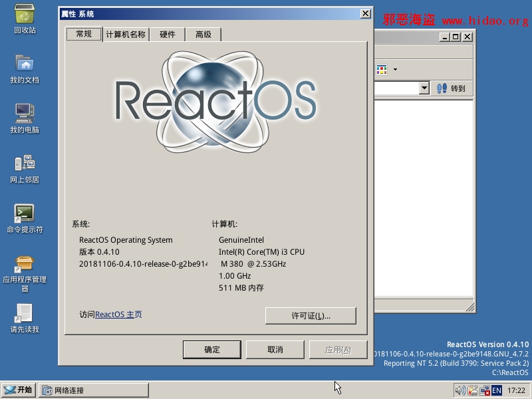532x399 pixels.
Task: Switch to the 计算机名称 tab
Action: click(x=126, y=35)
